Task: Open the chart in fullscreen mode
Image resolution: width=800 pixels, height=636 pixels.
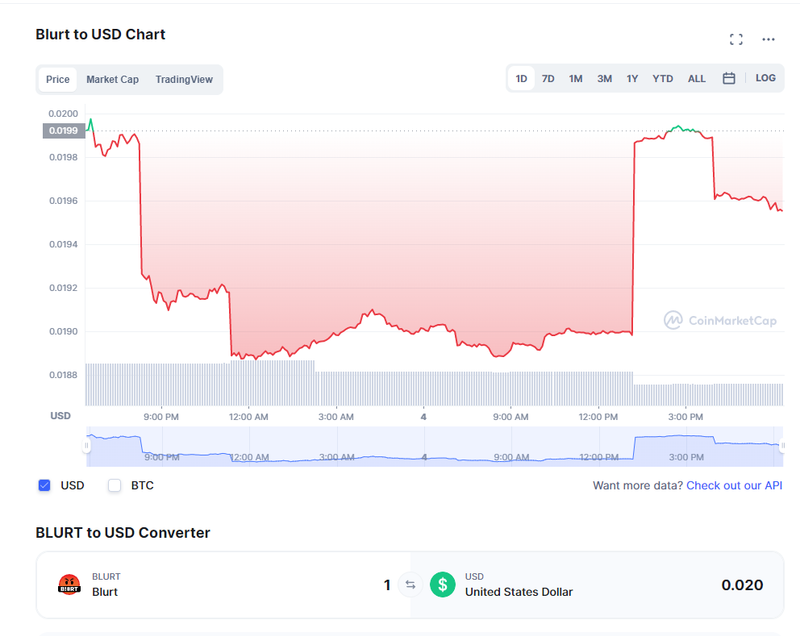Action: coord(736,39)
